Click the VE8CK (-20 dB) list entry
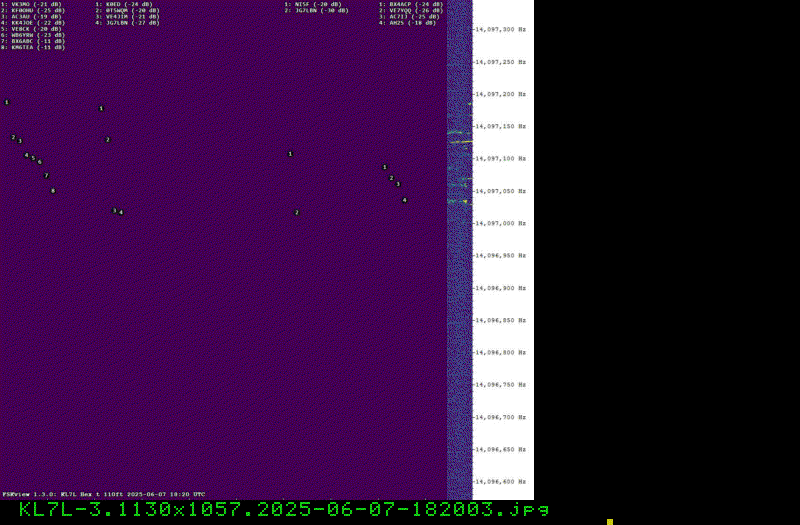Viewport: 800px width, 525px height. coord(31,29)
